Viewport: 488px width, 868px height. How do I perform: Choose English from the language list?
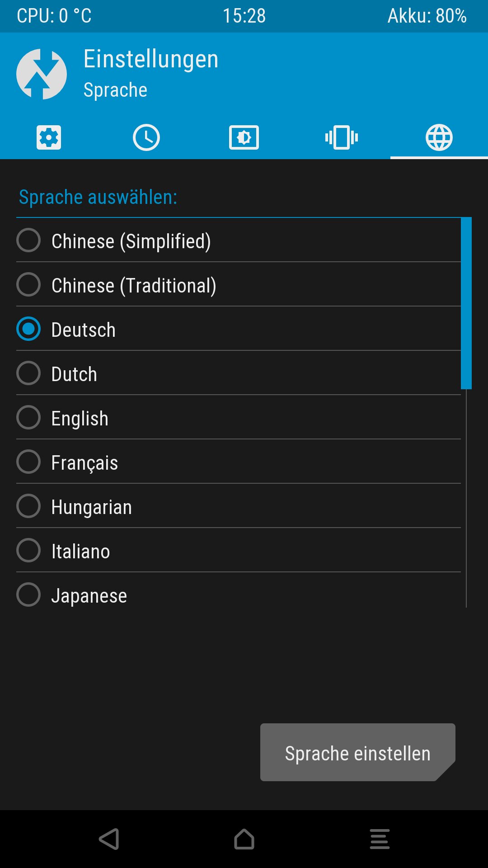[x=28, y=417]
